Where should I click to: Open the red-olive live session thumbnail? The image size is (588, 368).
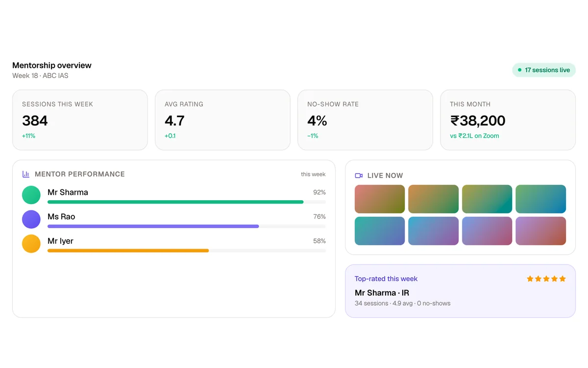(380, 199)
